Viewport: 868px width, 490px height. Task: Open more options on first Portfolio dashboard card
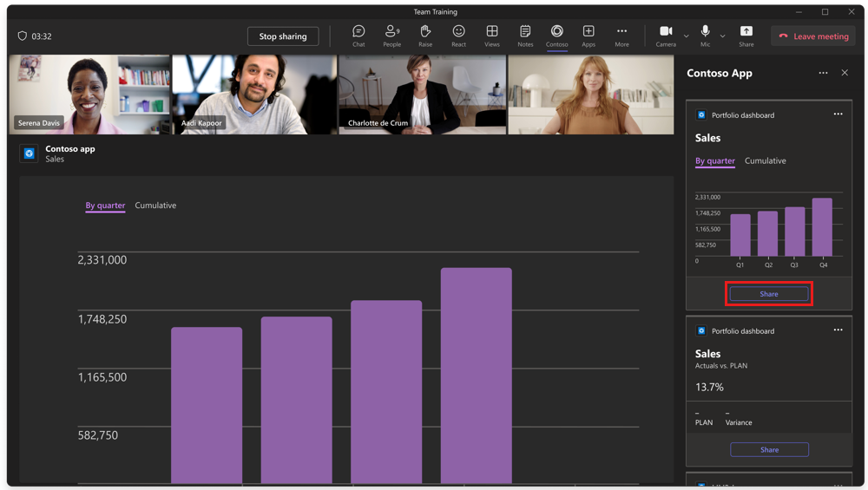(838, 114)
